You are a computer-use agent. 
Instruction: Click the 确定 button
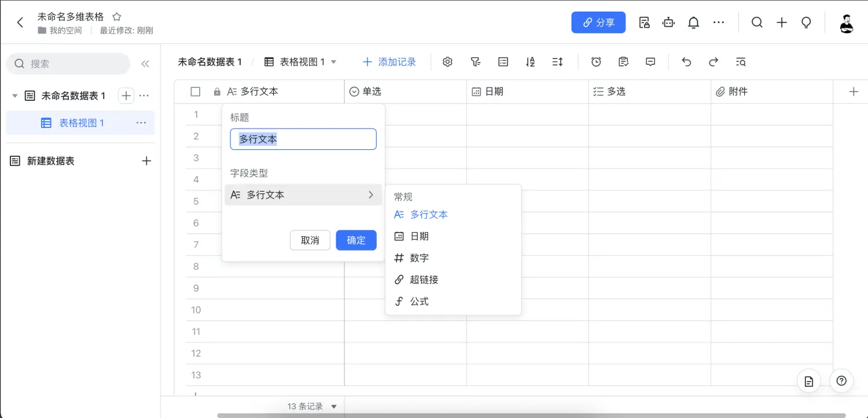(356, 240)
